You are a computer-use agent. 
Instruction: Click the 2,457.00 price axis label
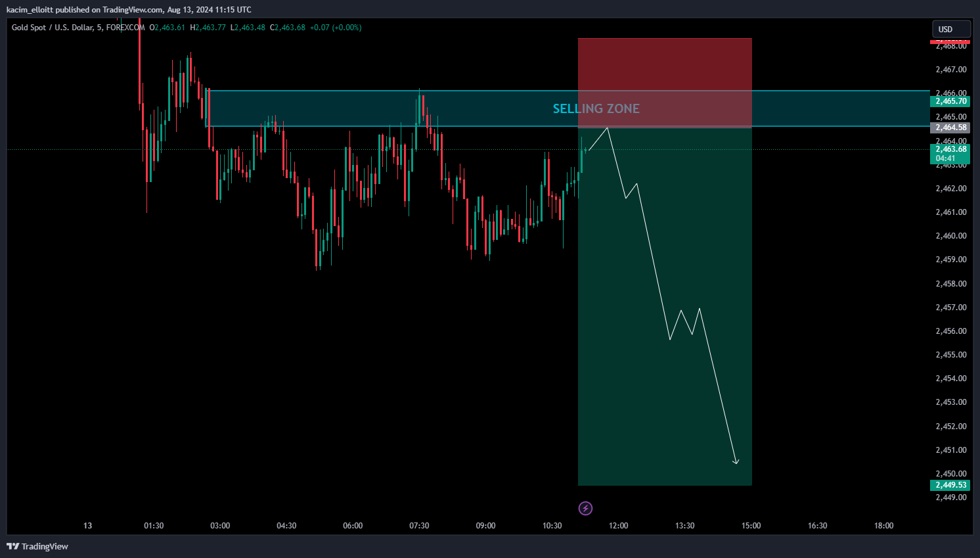click(951, 308)
